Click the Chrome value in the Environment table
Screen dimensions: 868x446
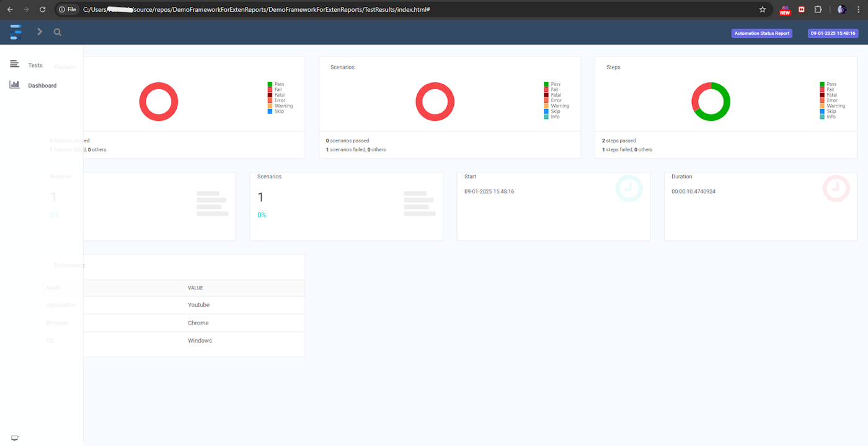pos(198,323)
